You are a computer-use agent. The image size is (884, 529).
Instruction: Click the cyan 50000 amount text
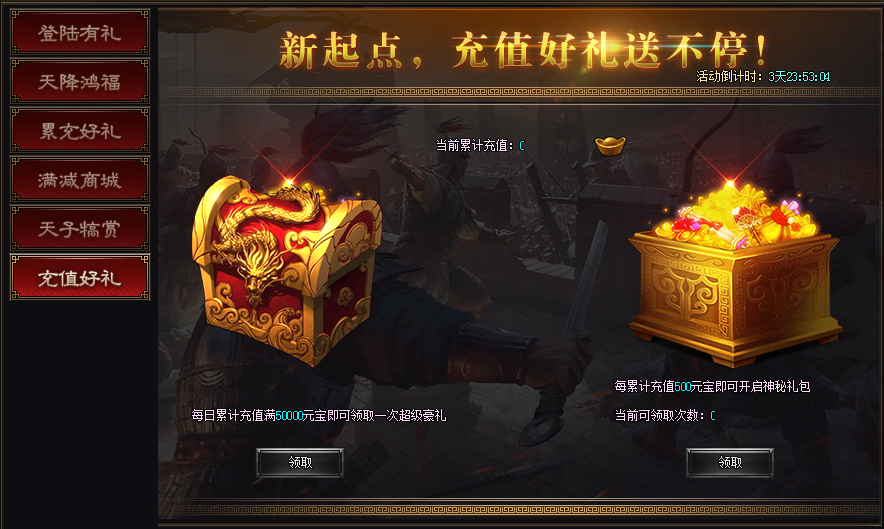pyautogui.click(x=289, y=416)
